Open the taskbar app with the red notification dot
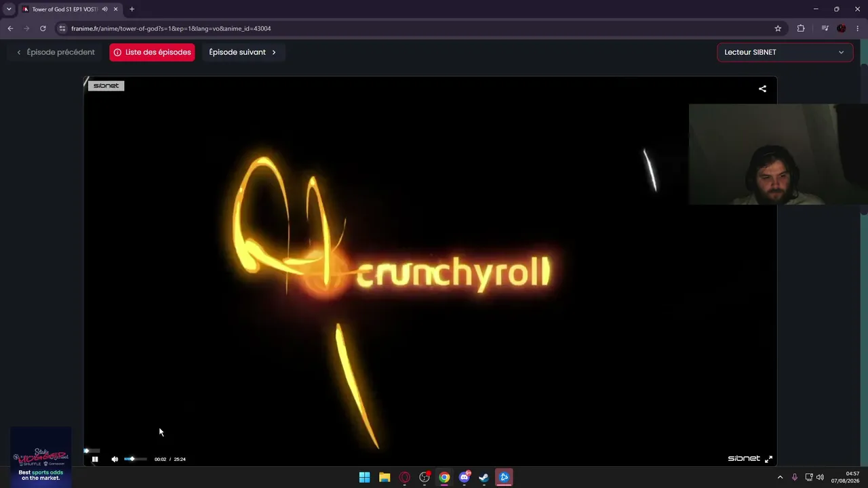 point(425,477)
